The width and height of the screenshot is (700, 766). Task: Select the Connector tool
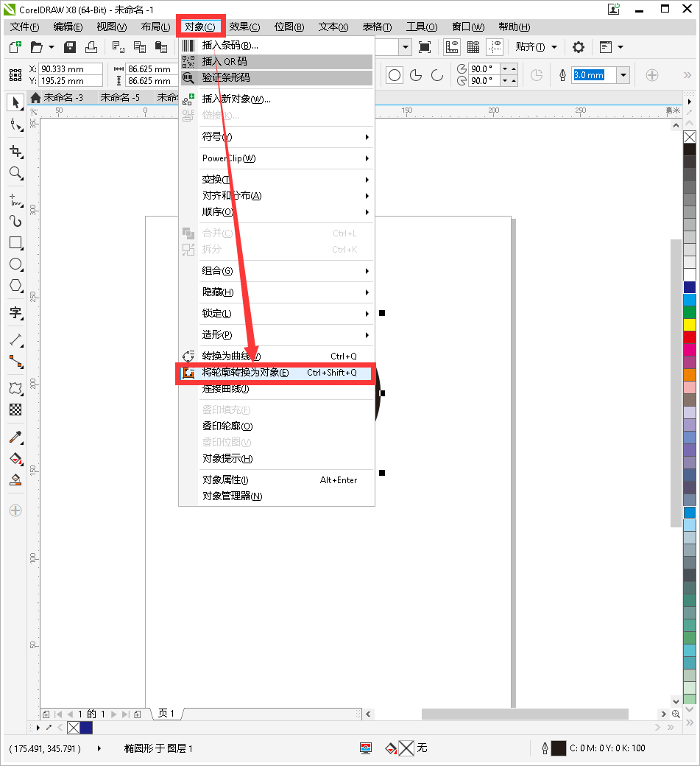[15, 362]
